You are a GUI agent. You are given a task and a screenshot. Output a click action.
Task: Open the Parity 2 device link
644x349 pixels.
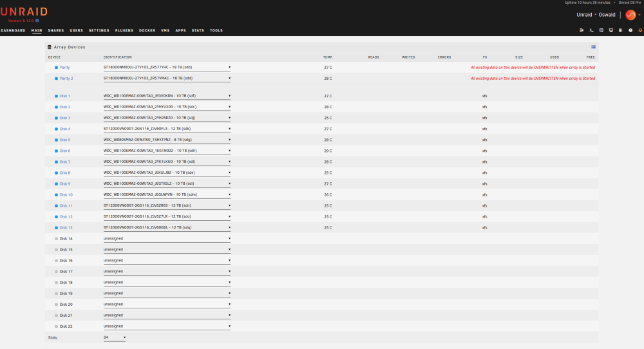66,79
